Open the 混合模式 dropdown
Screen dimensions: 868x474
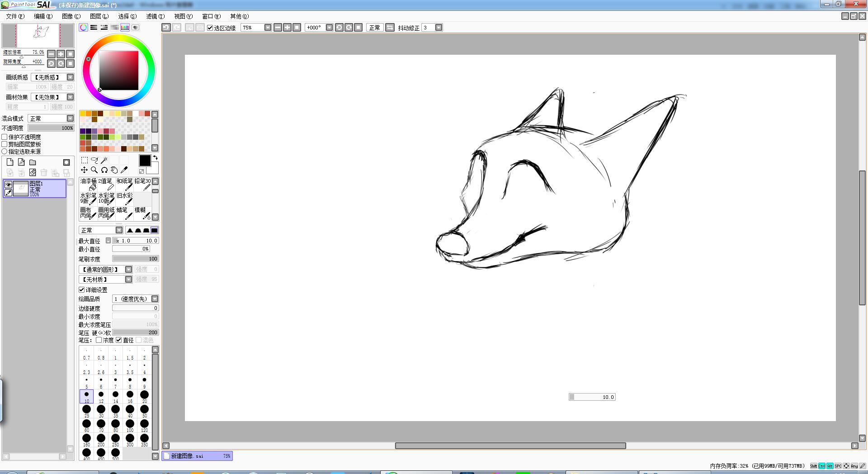tap(70, 118)
